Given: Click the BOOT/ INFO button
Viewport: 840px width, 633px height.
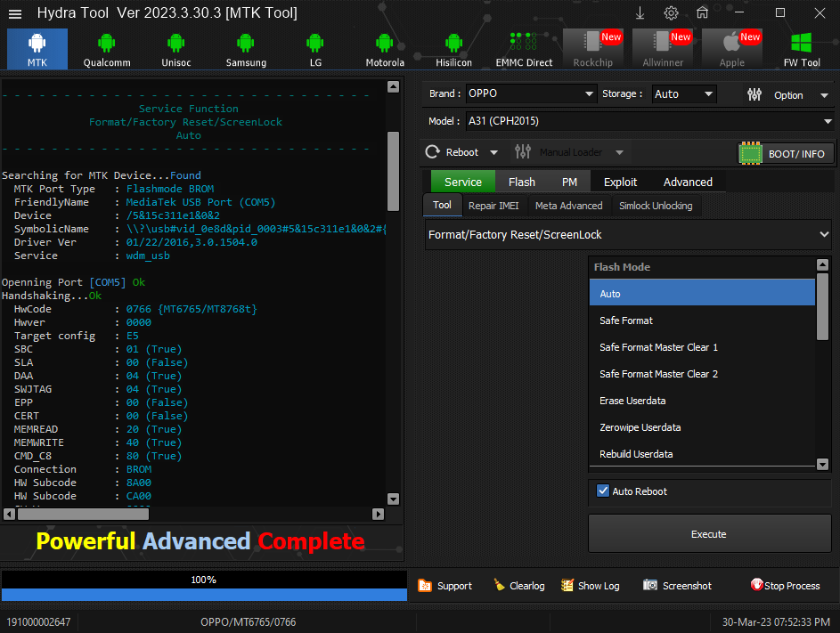Looking at the screenshot, I should pos(787,153).
